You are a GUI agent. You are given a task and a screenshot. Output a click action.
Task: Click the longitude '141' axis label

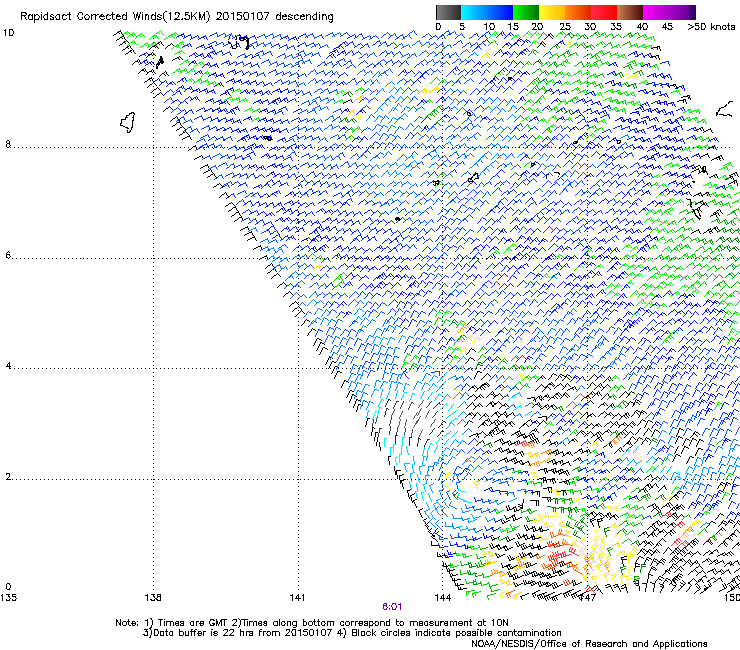pyautogui.click(x=297, y=598)
